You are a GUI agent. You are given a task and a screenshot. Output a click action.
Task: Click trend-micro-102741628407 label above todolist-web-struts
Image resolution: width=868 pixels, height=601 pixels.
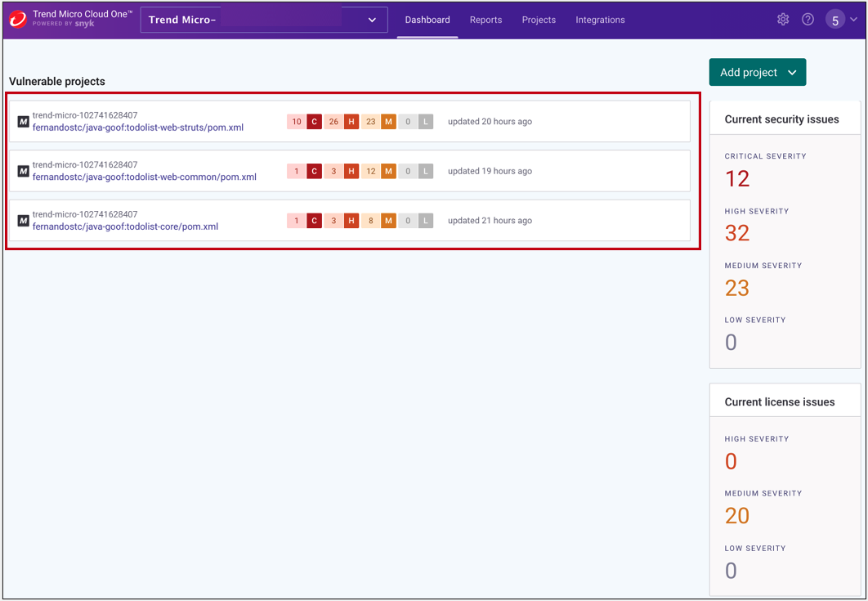coord(85,115)
